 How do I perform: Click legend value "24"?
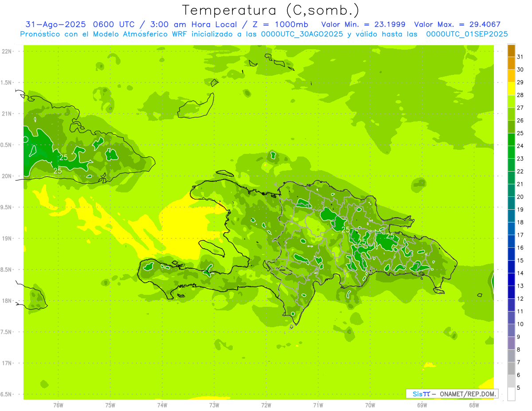pos(520,146)
